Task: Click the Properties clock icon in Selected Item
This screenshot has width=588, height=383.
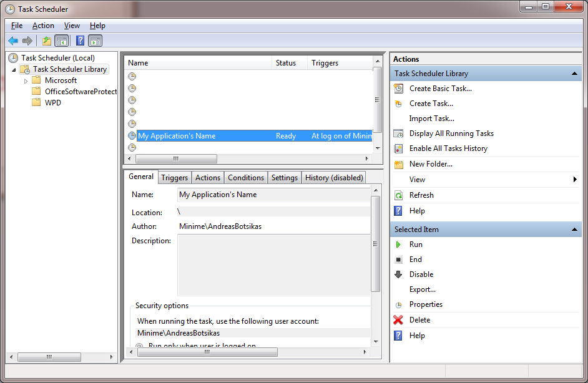Action: click(398, 304)
